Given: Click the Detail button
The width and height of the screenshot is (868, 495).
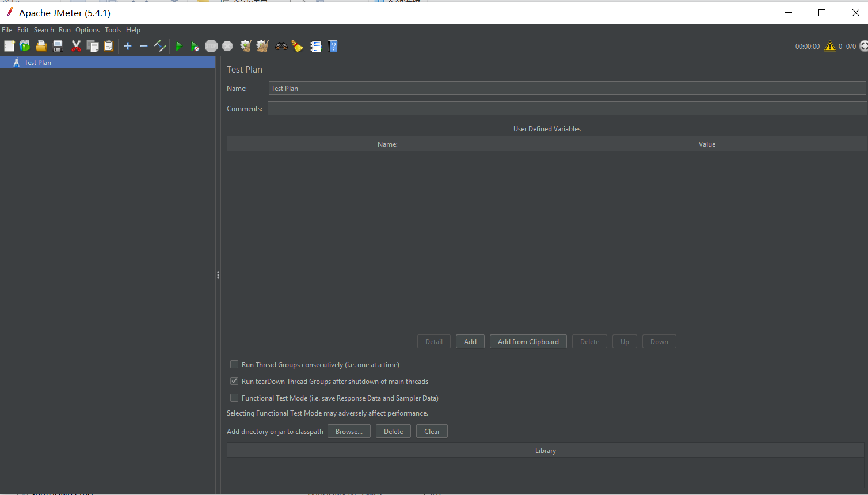Looking at the screenshot, I should 434,341.
